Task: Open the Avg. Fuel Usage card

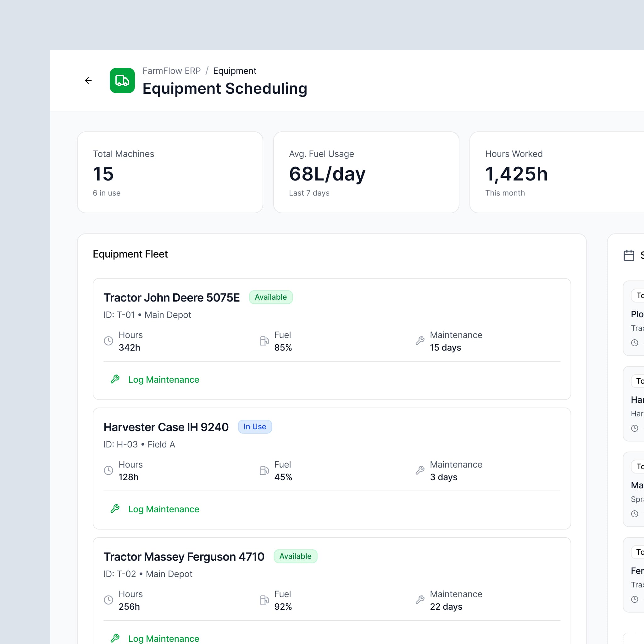Action: click(x=366, y=172)
